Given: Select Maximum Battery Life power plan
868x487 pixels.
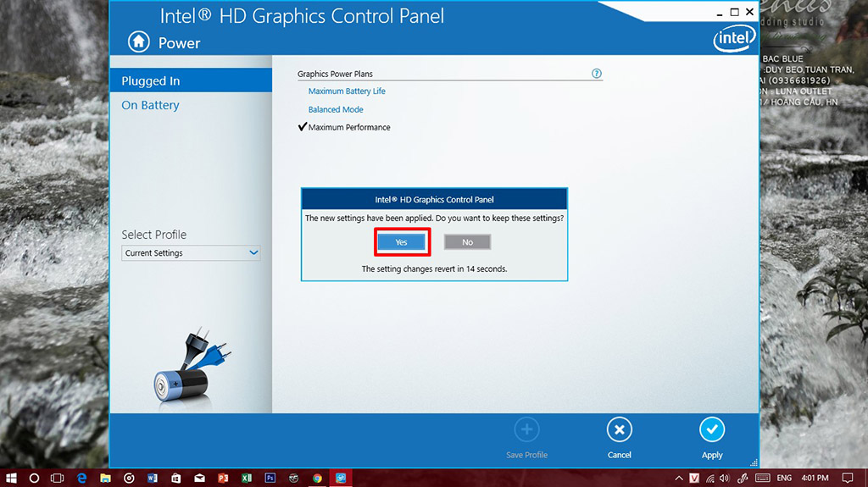Looking at the screenshot, I should 347,91.
